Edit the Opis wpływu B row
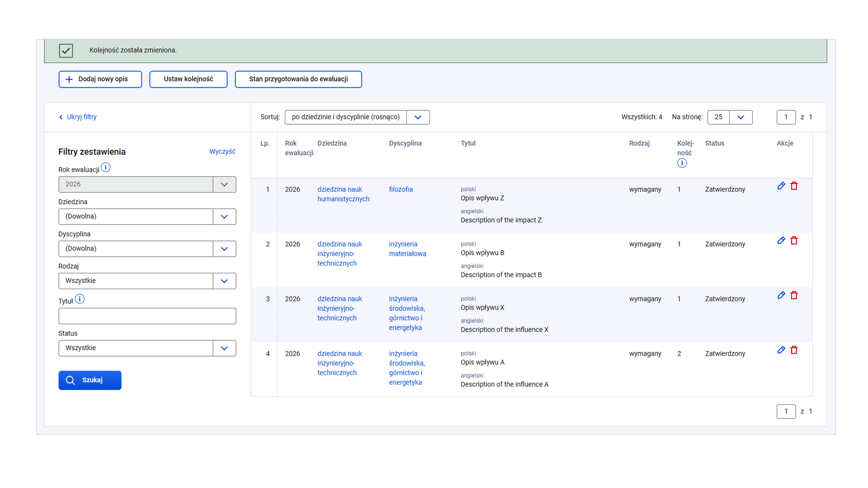Viewport: 868px width, 488px height. [781, 240]
